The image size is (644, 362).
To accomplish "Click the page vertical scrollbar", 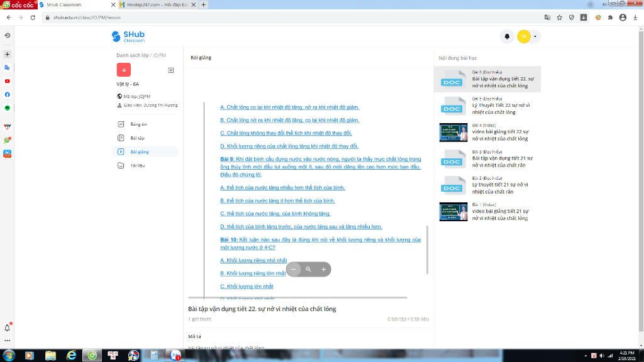I will point(641,180).
